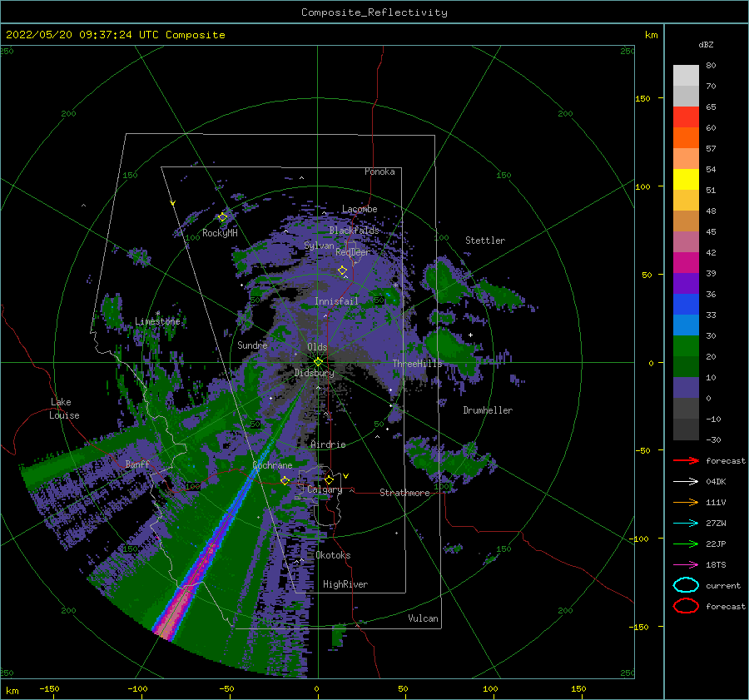Click the cyan 'current' ellipse legend icon
The width and height of the screenshot is (749, 700).
click(x=686, y=585)
